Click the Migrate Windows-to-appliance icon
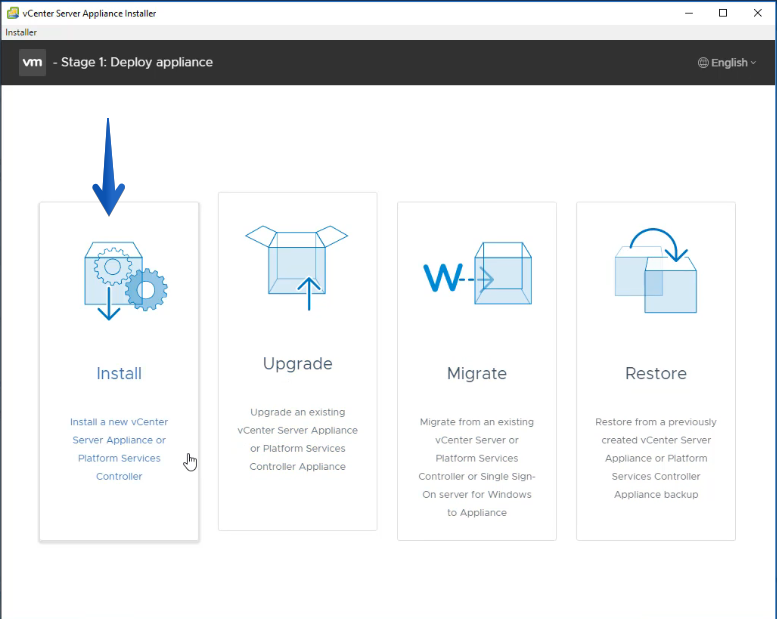 click(478, 273)
